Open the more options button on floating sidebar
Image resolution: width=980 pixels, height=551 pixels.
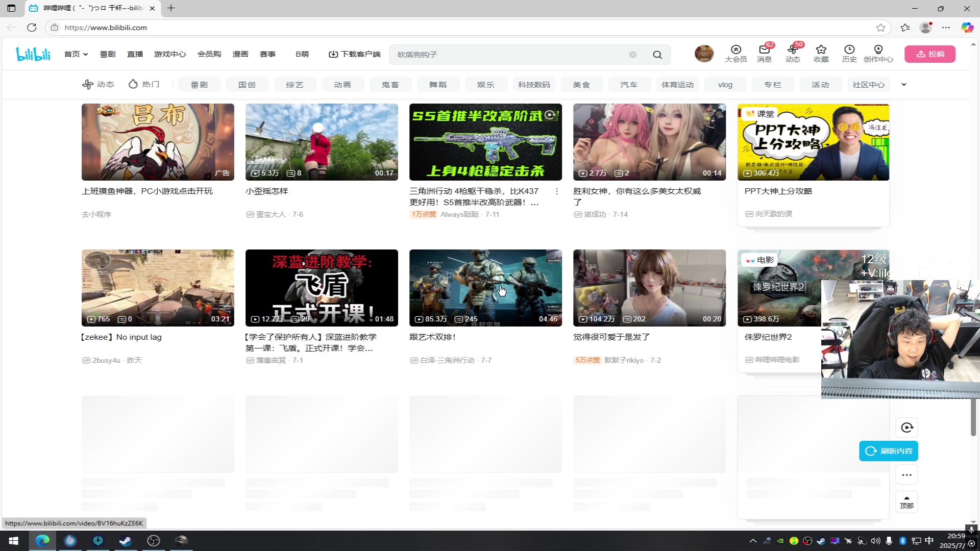coord(907,475)
